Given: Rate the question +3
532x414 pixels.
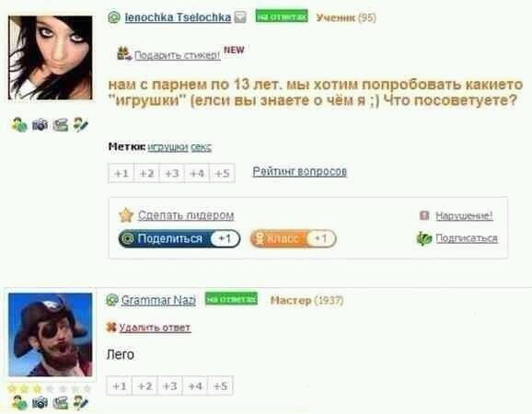Looking at the screenshot, I should tap(172, 173).
